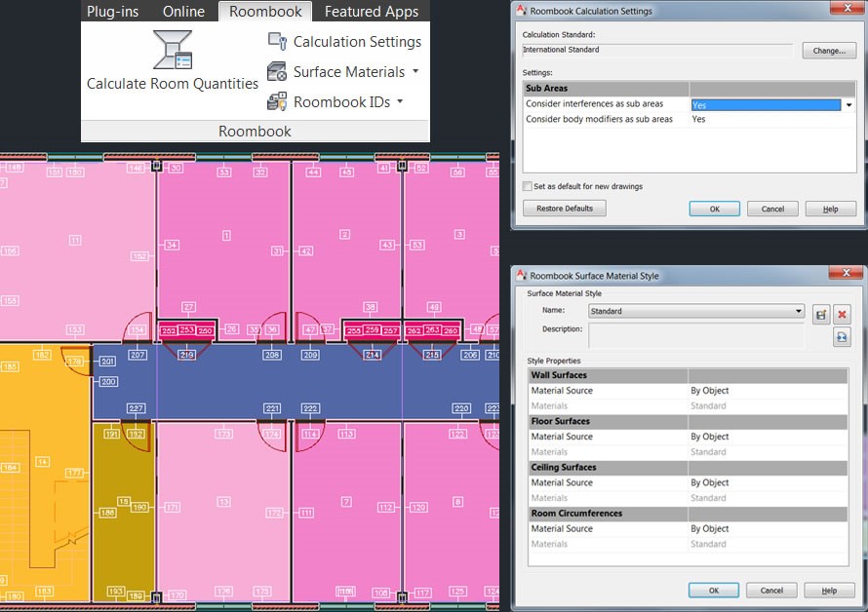Select the Surface Materials tool icon
The height and width of the screenshot is (612, 868).
[276, 71]
